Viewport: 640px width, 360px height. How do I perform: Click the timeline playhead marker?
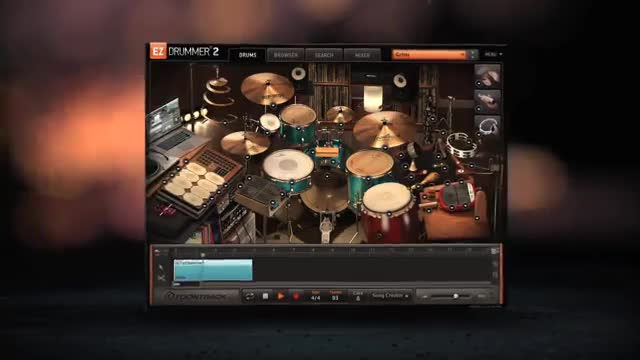(202, 255)
